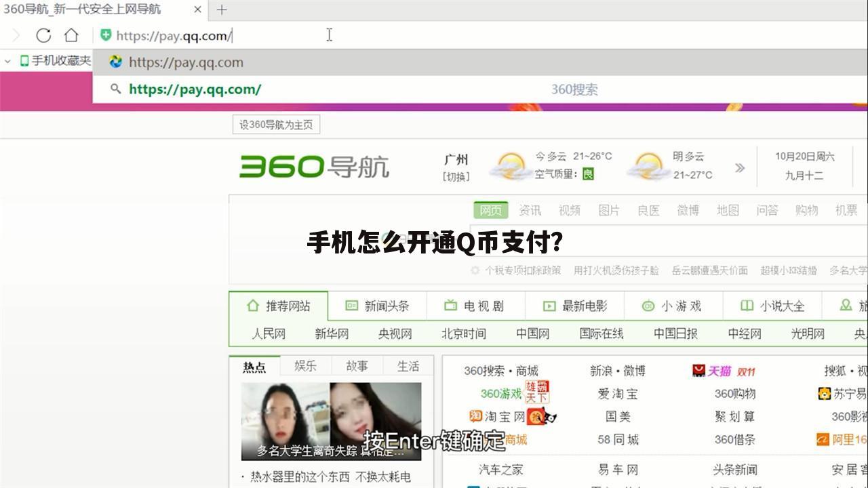Open 淘宝网 link with icon
The width and height of the screenshot is (868, 488).
click(x=497, y=416)
